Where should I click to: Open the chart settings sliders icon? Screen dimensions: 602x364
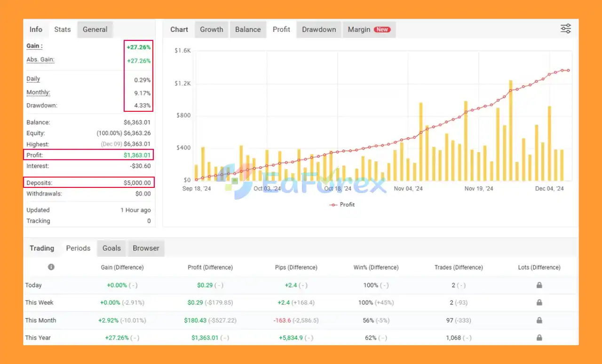[x=565, y=29]
